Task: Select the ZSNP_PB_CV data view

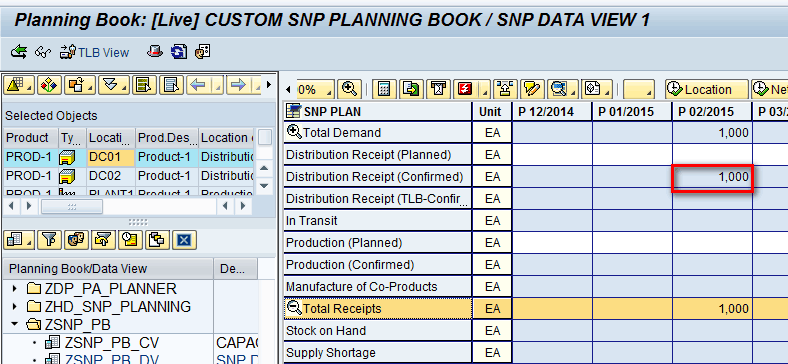Action: pyautogui.click(x=112, y=343)
